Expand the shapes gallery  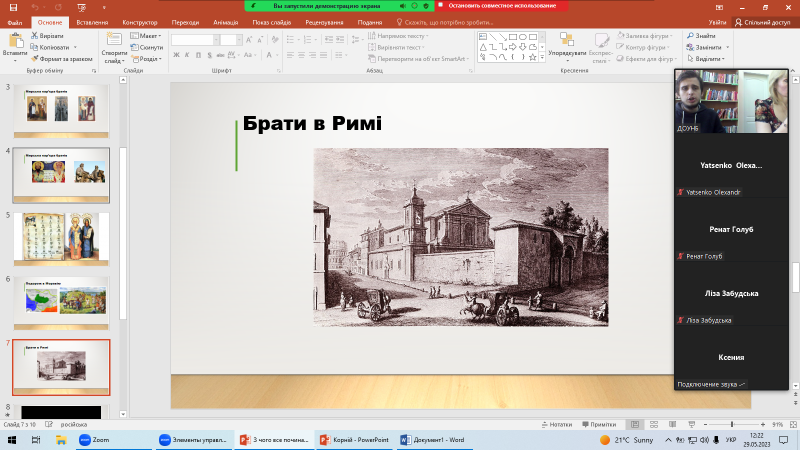[542, 58]
